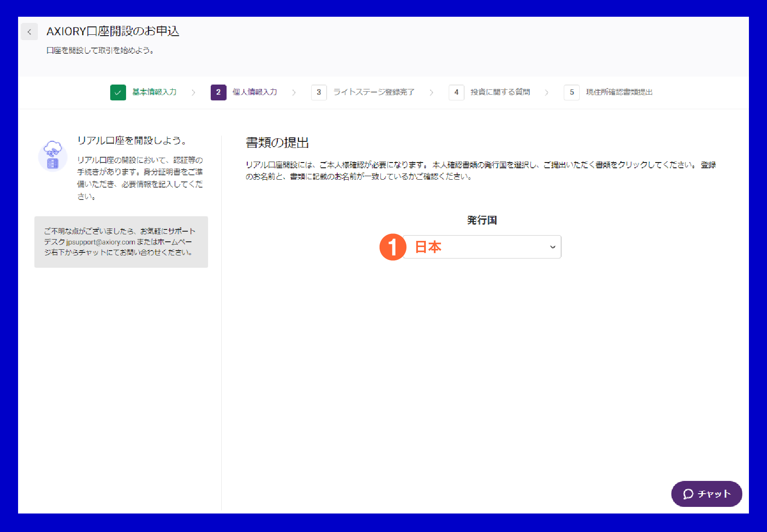Click the cloud server account icon
The image size is (767, 532).
(53, 155)
